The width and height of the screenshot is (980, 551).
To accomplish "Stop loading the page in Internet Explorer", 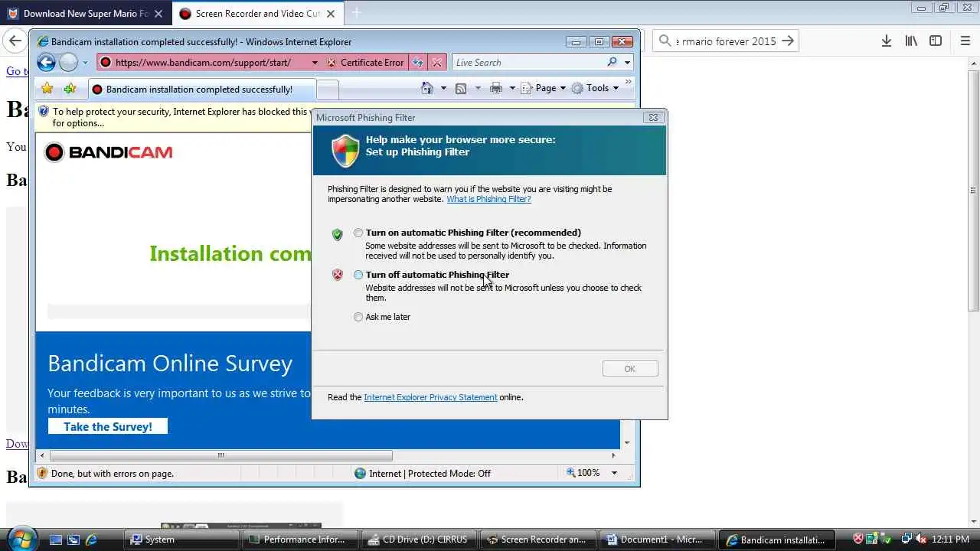I will point(436,63).
